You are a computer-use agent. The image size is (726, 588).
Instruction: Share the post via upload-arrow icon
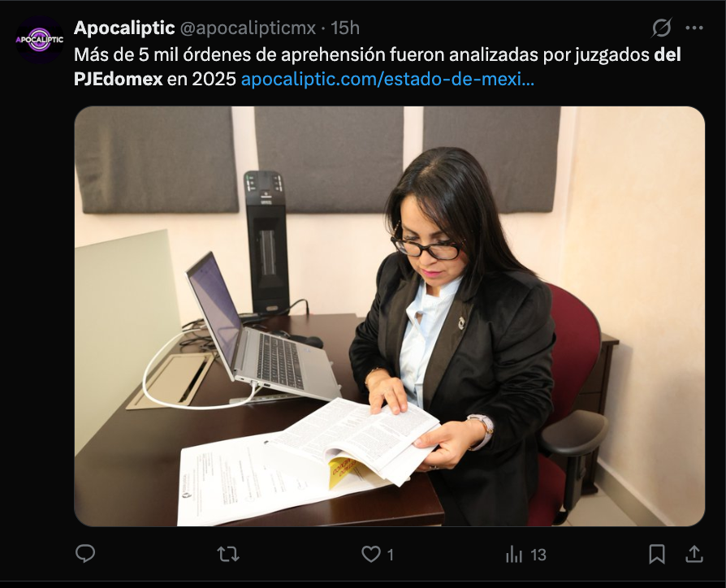click(694, 554)
